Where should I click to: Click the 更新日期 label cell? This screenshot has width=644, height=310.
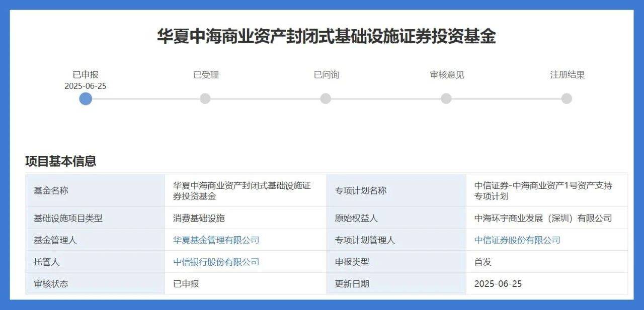point(396,283)
